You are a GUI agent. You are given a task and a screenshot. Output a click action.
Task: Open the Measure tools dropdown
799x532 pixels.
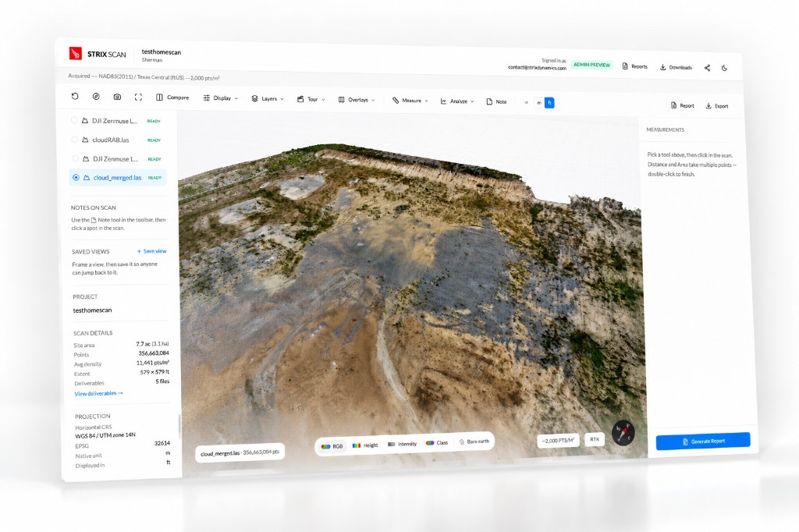410,101
